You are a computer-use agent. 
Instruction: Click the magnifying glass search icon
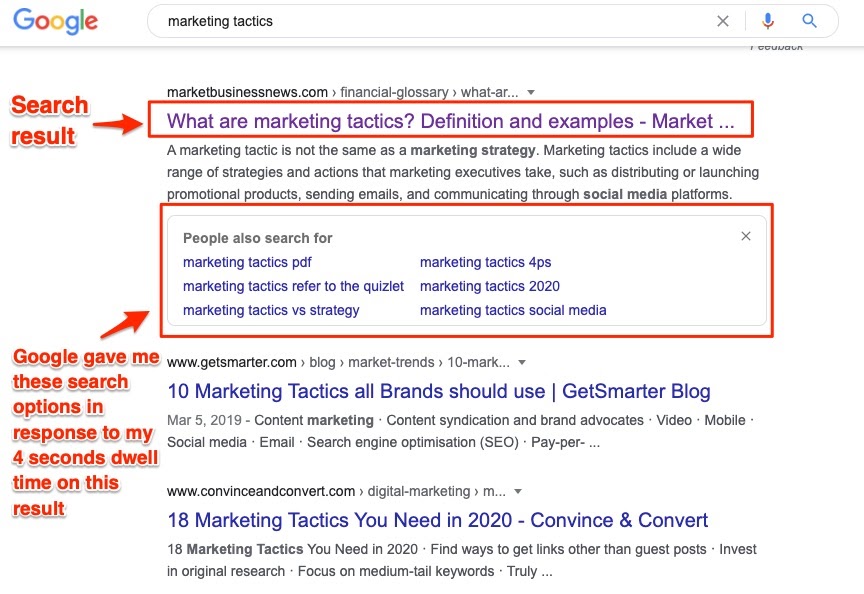[x=809, y=21]
